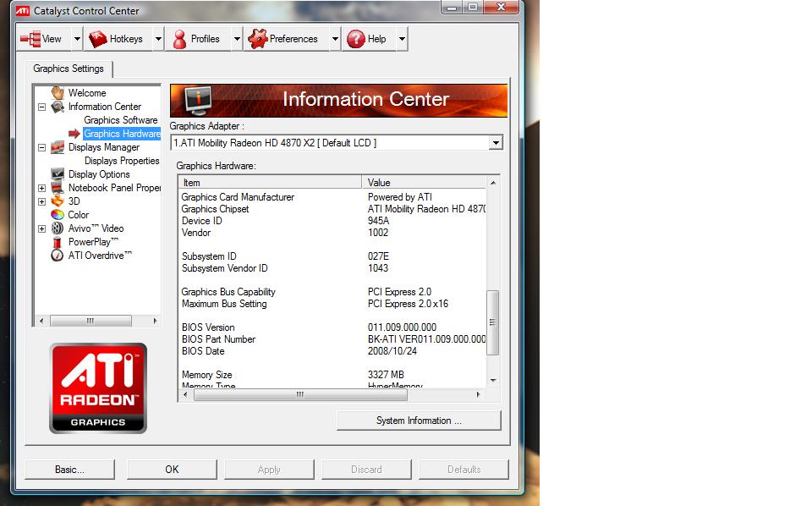Click the Value column header
812x506 pixels.
(424, 182)
